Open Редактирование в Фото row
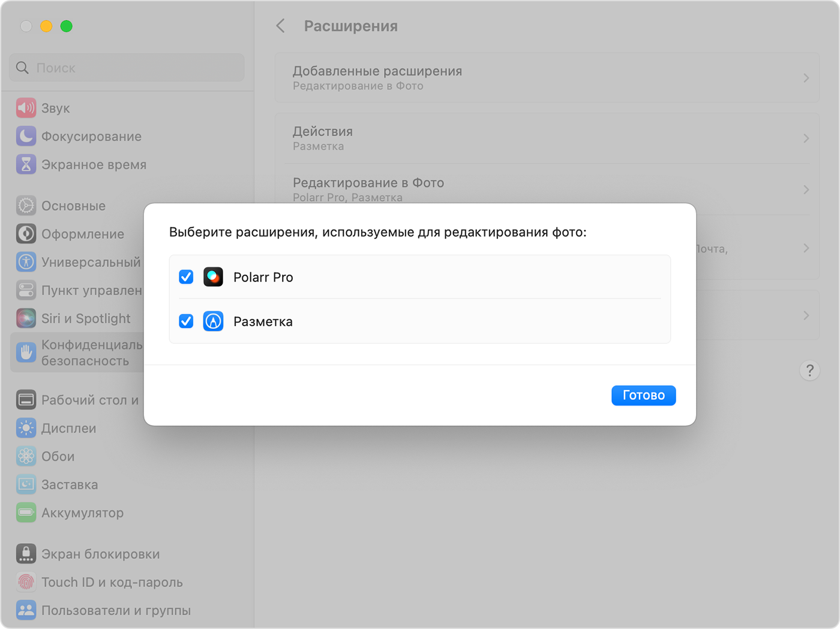840x629 pixels. click(x=547, y=190)
